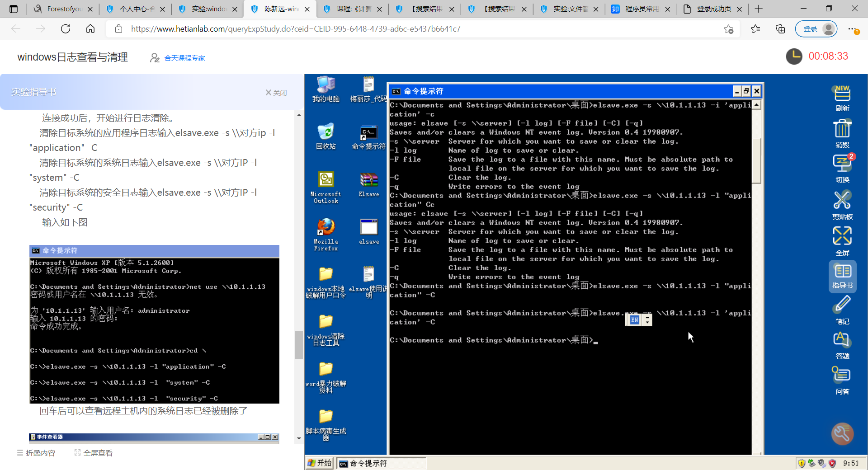868x470 pixels.
Task: Click the browser home button
Action: 90,29
